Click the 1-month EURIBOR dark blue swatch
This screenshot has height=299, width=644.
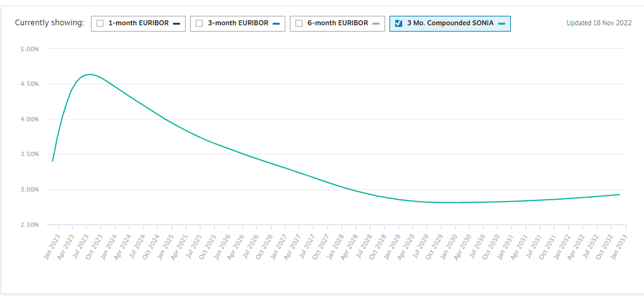(176, 23)
